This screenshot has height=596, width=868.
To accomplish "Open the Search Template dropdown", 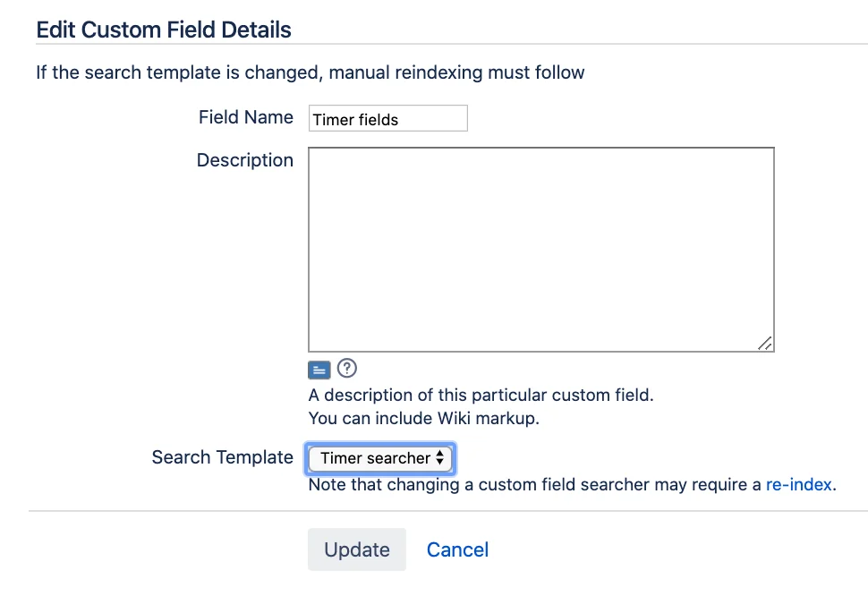I will coord(380,458).
